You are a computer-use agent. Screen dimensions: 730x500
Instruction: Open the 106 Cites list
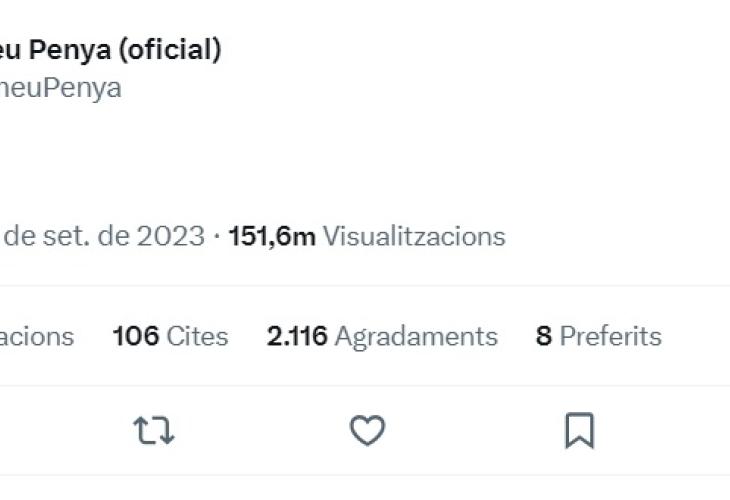click(x=170, y=336)
